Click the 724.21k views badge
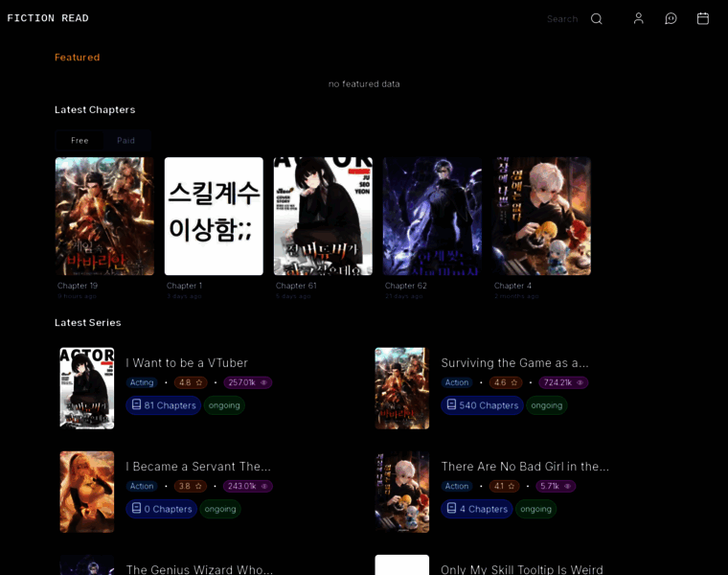Screen dimensions: 728x575 (x=563, y=382)
